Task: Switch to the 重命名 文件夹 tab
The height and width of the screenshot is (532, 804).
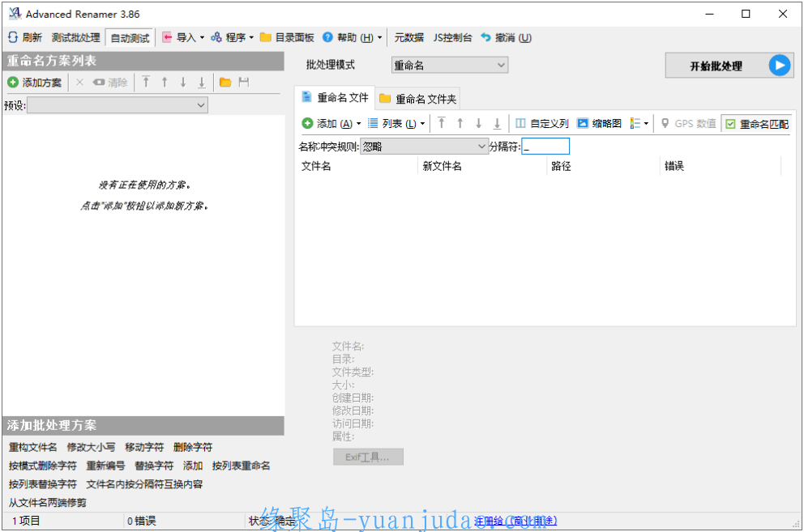Action: 417,99
